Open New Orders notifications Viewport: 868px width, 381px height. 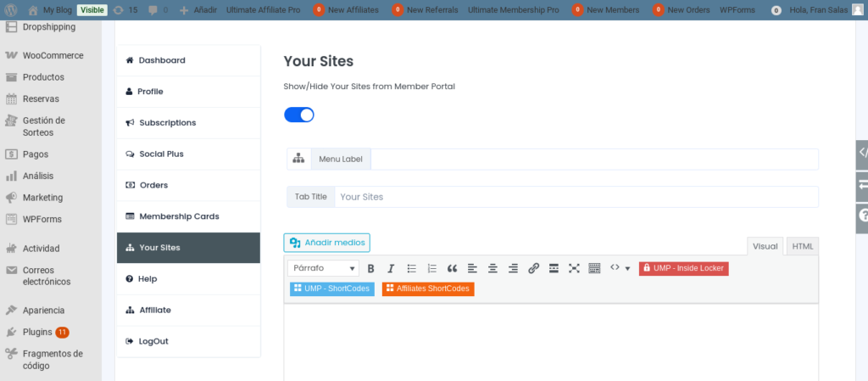pyautogui.click(x=682, y=10)
